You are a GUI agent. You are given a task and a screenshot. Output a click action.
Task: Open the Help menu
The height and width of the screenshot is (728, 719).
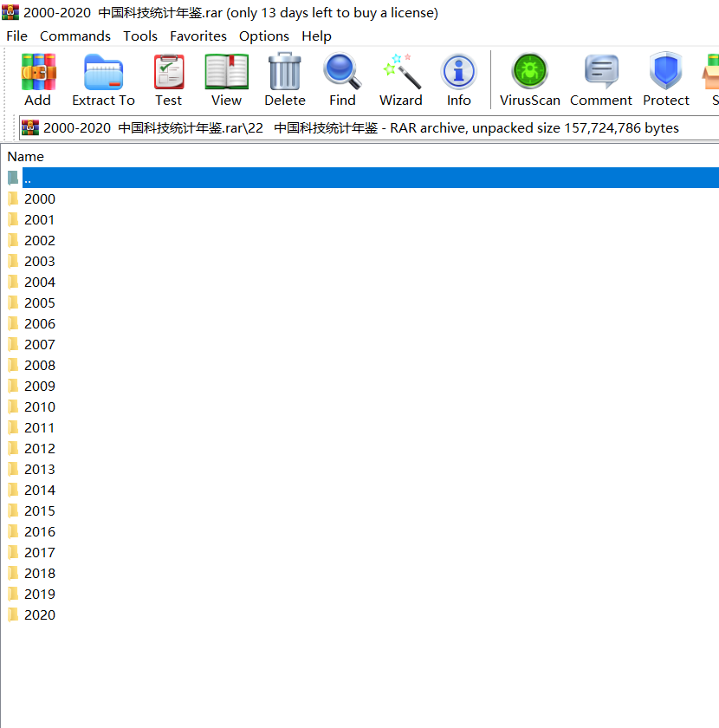click(x=316, y=36)
